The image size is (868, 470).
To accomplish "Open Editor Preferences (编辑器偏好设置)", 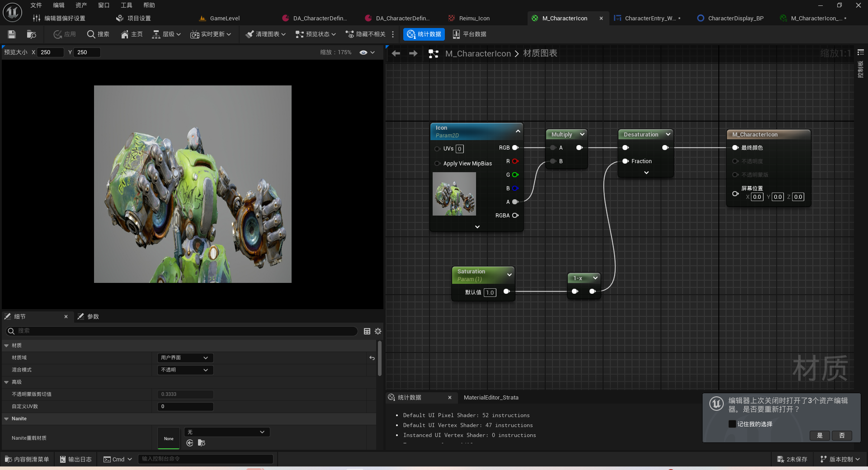I will pos(59,19).
